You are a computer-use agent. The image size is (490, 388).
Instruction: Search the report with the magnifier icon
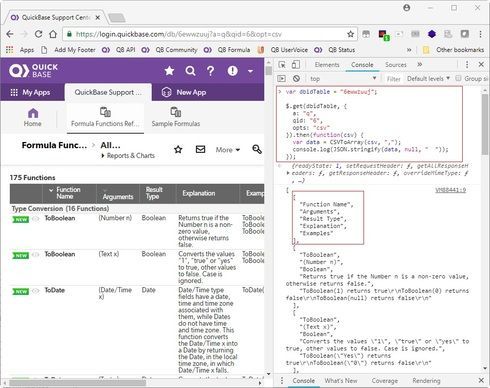[257, 149]
